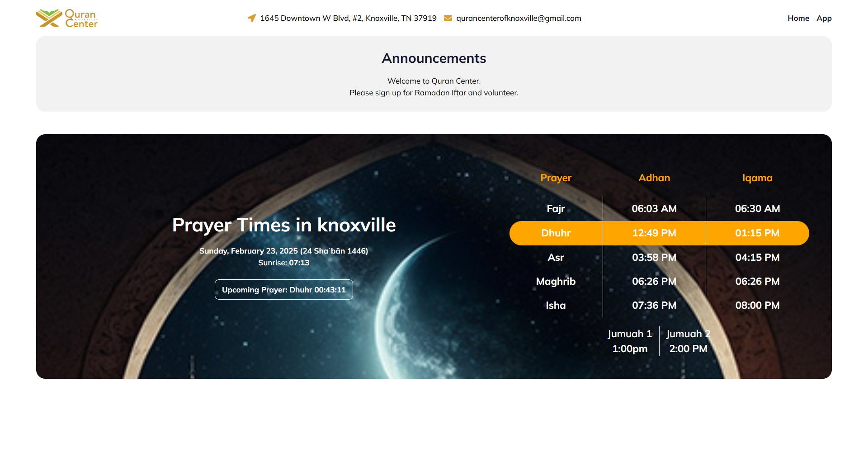Click the Isha prayer name
The image size is (868, 466).
[556, 306]
